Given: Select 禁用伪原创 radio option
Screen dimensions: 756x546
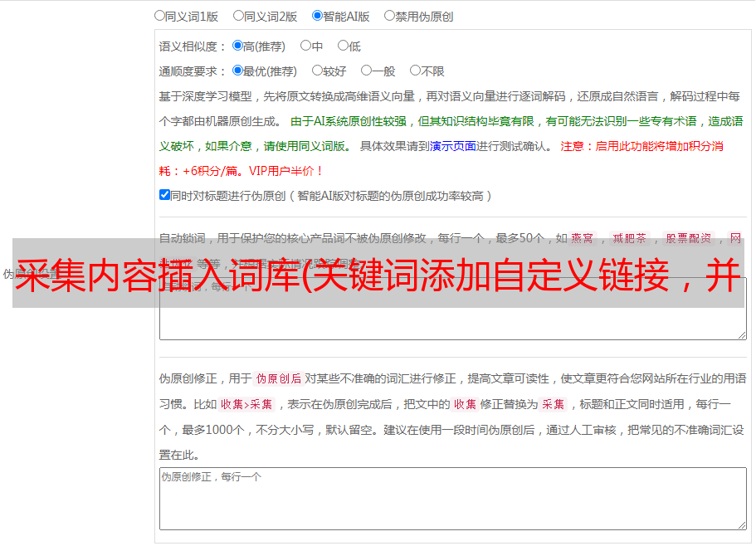Looking at the screenshot, I should (x=389, y=16).
